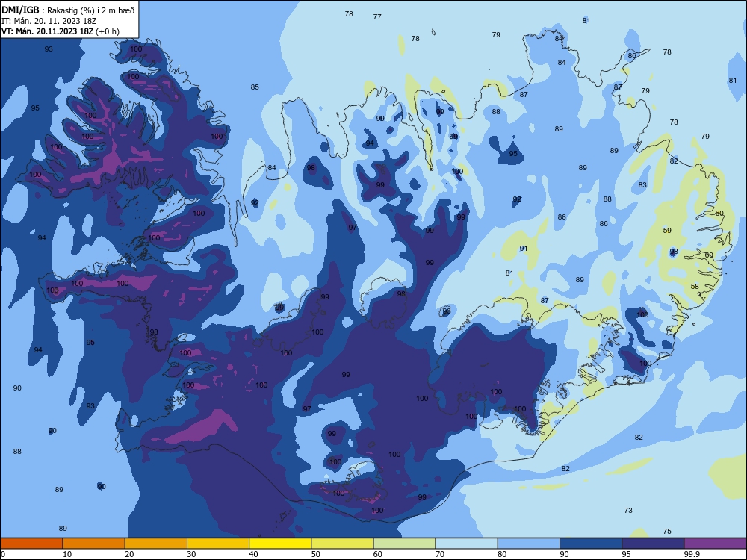Viewport: 747px width, 560px height.
Task: Click the 'IT: Mán. 20. 11. 2023 18Z' line
Action: coord(49,21)
